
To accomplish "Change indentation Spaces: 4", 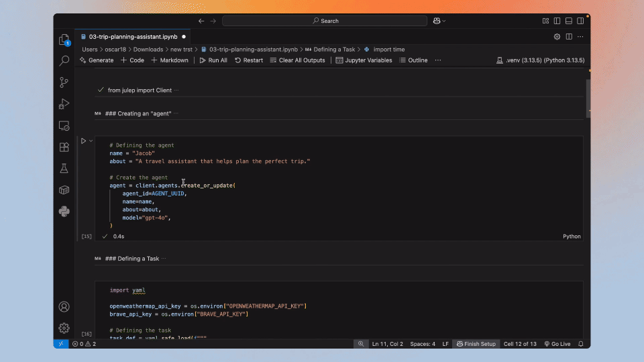I will (423, 344).
